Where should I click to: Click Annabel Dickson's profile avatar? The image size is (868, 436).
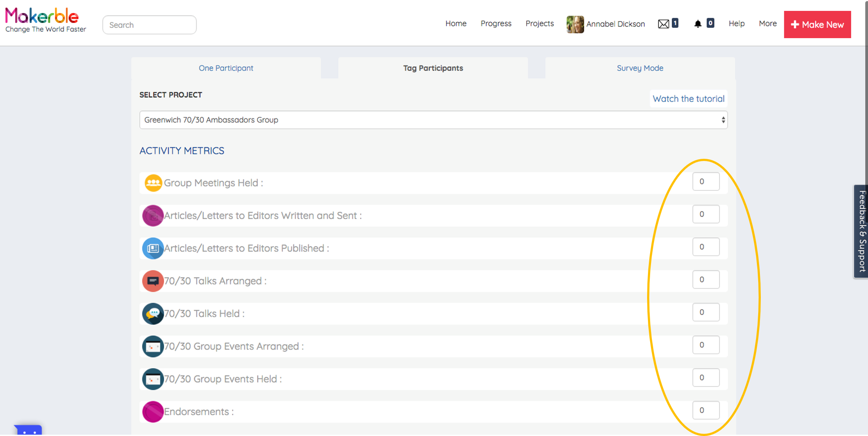[575, 24]
